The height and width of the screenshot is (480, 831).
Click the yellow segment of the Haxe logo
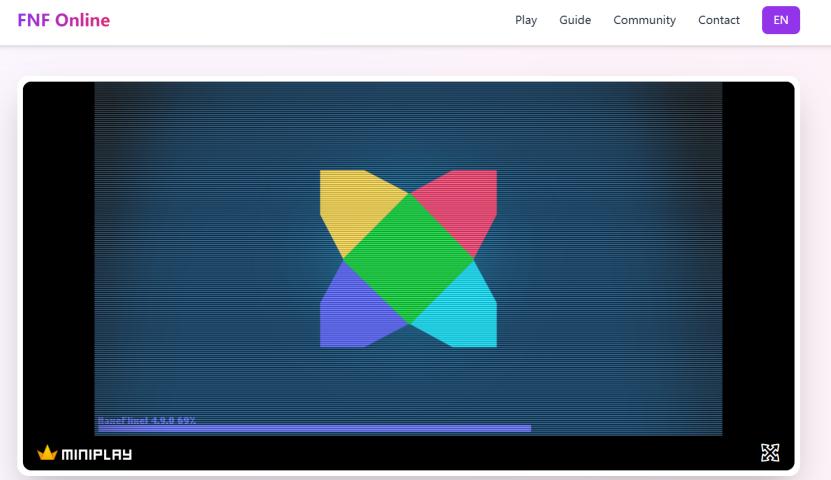[350, 206]
